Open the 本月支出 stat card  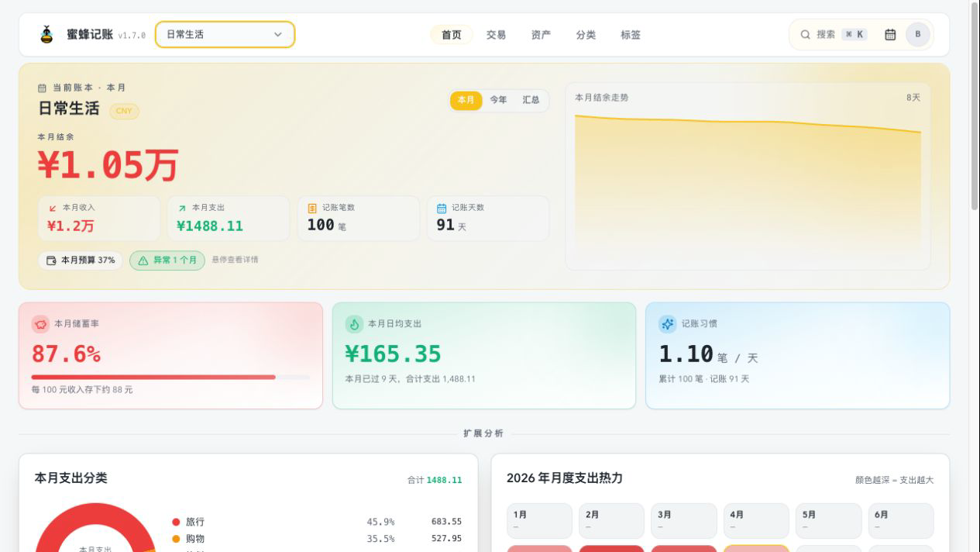229,218
